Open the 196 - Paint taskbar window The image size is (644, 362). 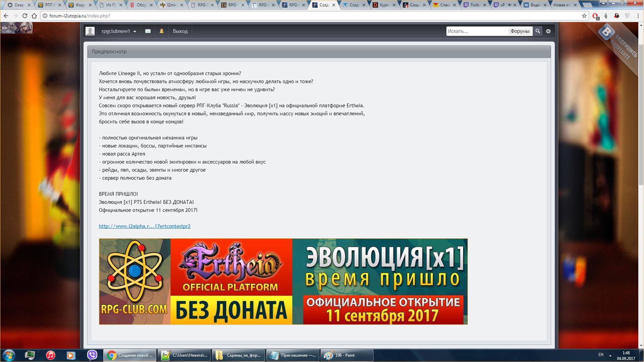[x=347, y=355]
